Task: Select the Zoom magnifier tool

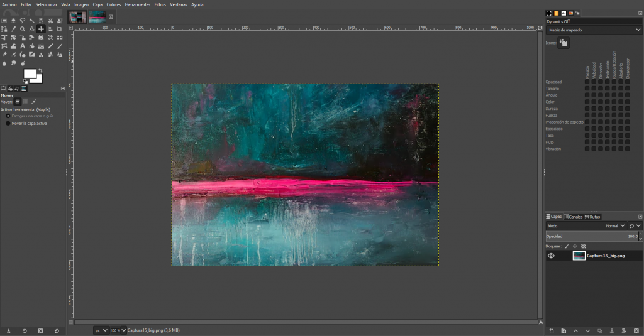Action: [x=23, y=29]
